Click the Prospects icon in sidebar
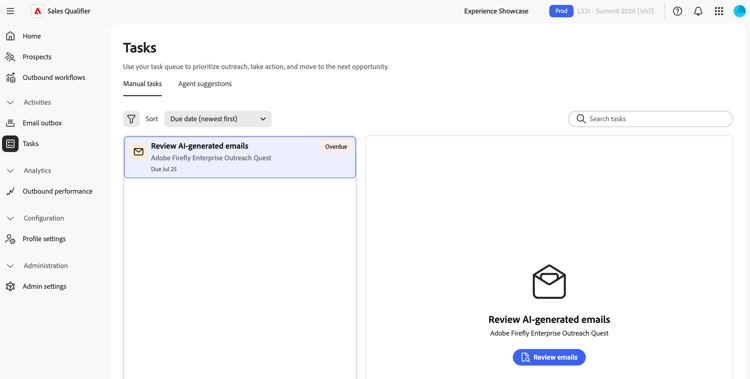This screenshot has width=750, height=379. (x=10, y=57)
